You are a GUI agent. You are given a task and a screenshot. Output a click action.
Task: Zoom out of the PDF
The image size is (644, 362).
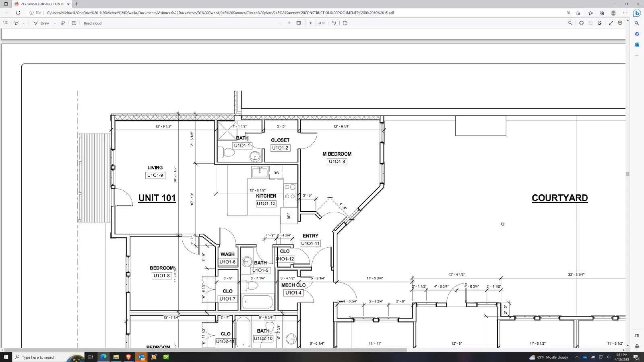280,23
